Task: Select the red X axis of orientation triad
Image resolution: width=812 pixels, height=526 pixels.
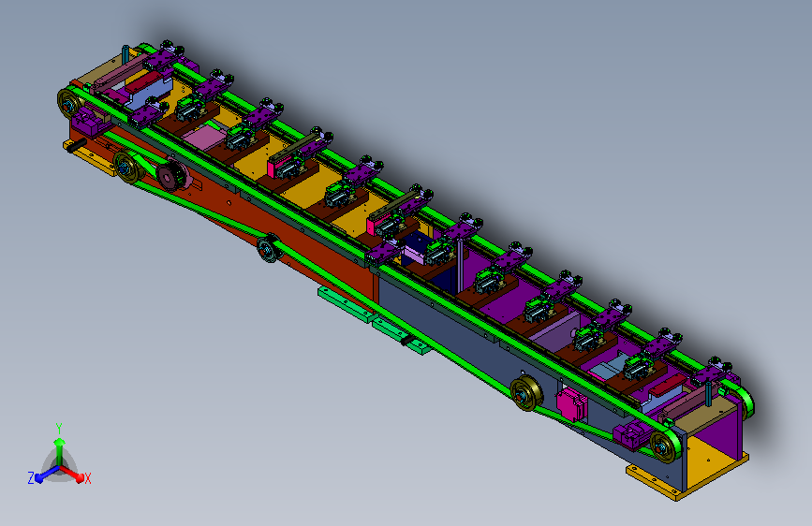Action: tap(74, 475)
